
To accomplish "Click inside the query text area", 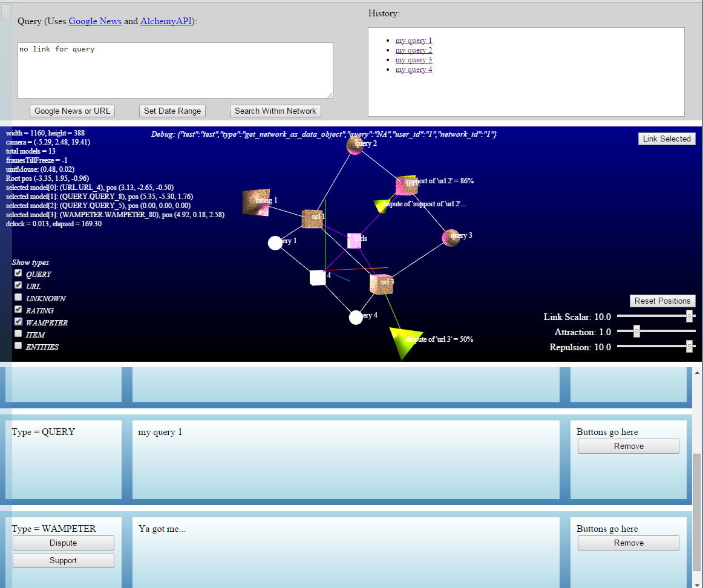I will (x=175, y=70).
